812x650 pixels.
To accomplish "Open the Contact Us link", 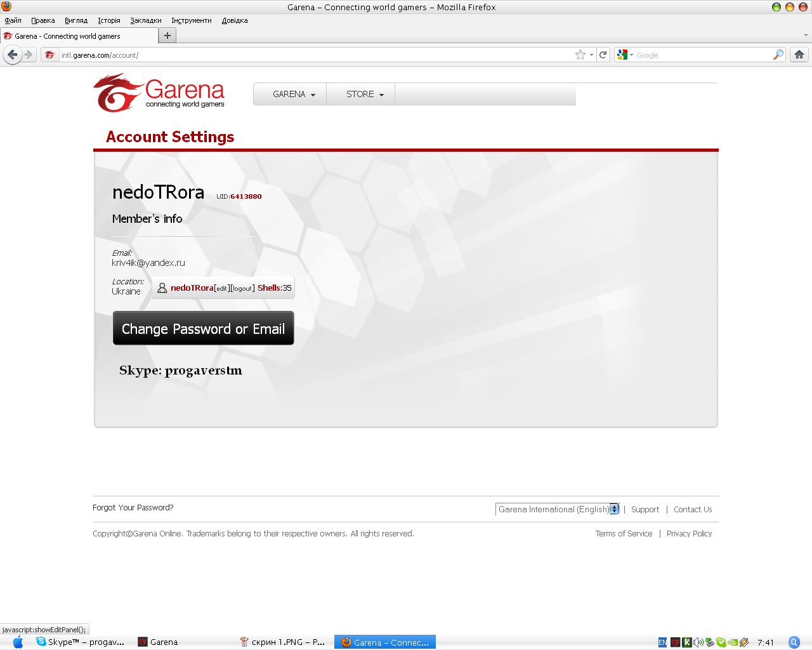I will 693,509.
